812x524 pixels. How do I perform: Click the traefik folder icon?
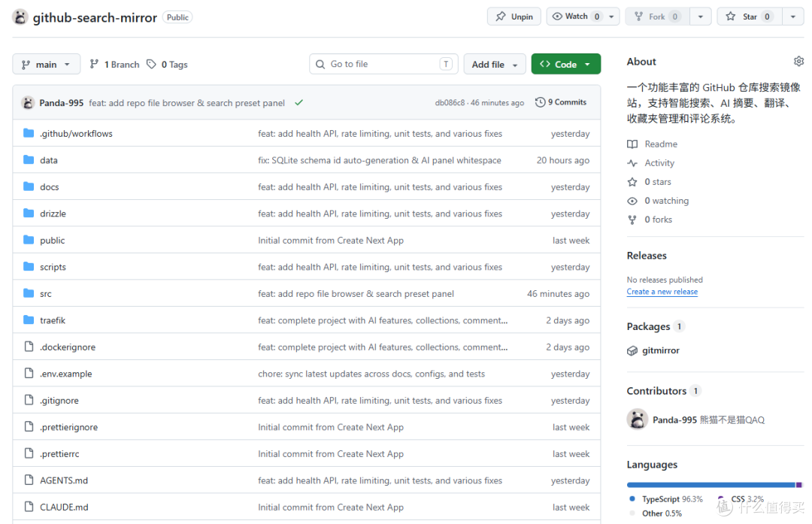(29, 320)
